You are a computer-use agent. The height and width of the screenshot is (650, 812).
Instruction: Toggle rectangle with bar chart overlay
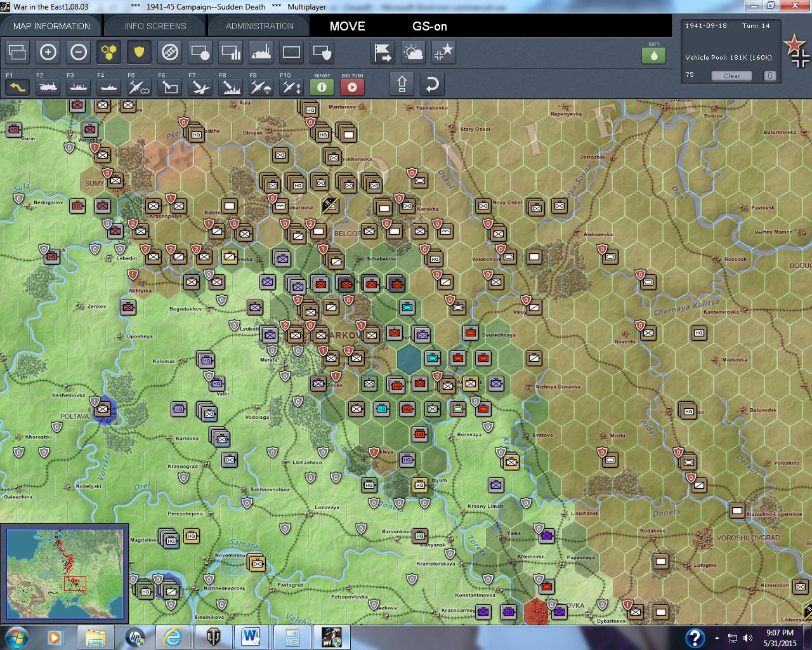[x=231, y=52]
